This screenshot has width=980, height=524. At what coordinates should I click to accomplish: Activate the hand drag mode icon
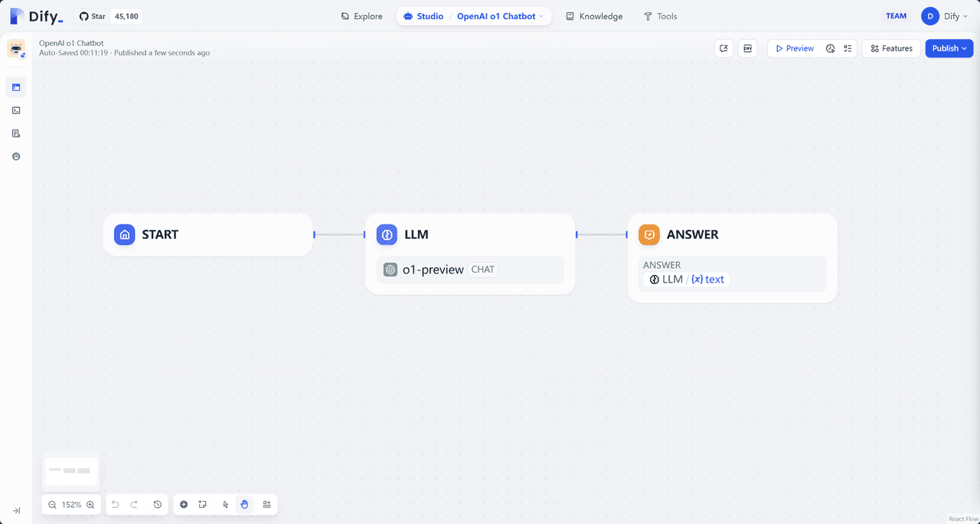(x=244, y=504)
